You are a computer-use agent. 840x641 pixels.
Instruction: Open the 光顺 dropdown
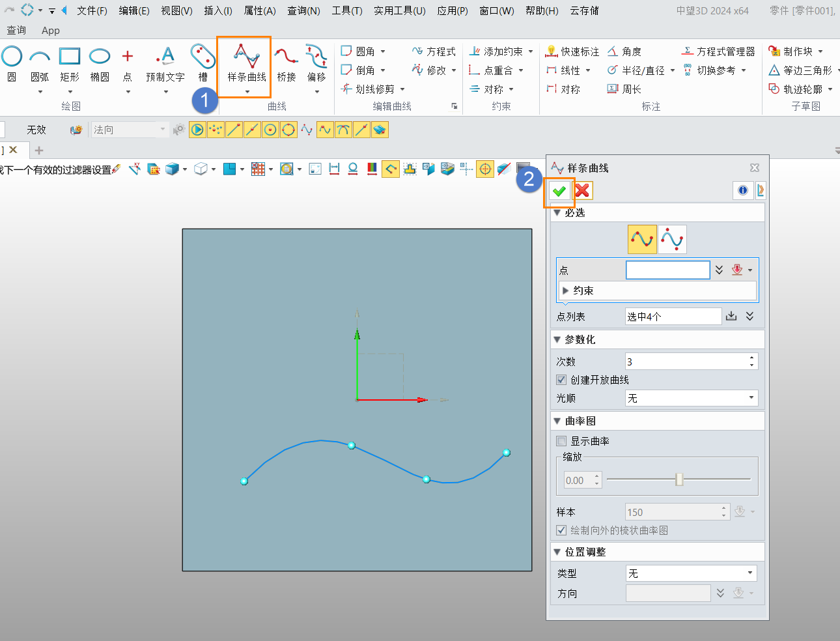(692, 398)
